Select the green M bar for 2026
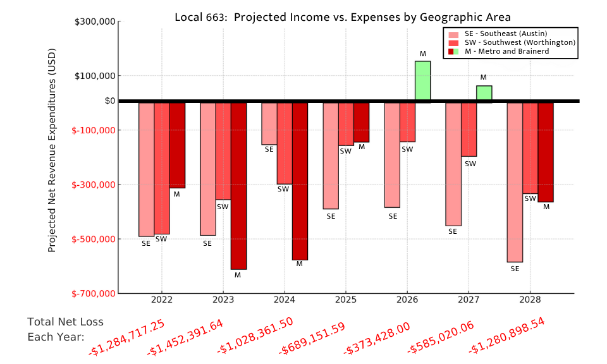The width and height of the screenshot is (607, 364). pos(422,81)
